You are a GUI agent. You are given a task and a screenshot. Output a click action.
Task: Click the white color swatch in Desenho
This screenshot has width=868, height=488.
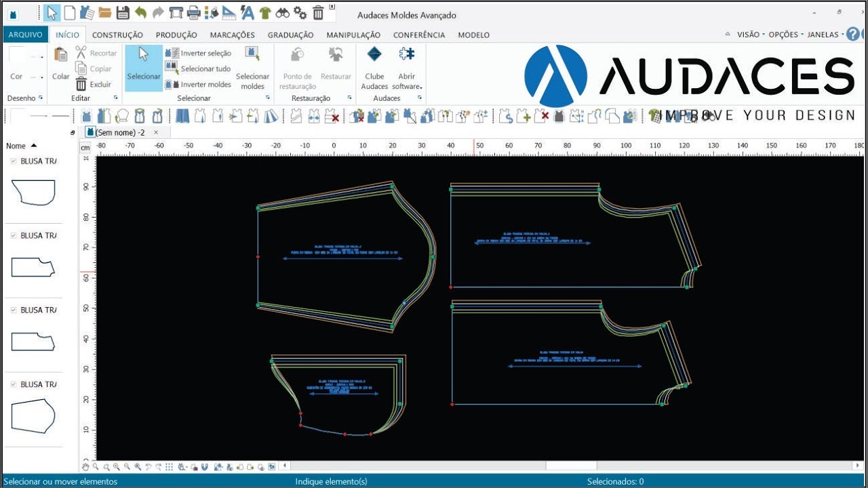17,56
